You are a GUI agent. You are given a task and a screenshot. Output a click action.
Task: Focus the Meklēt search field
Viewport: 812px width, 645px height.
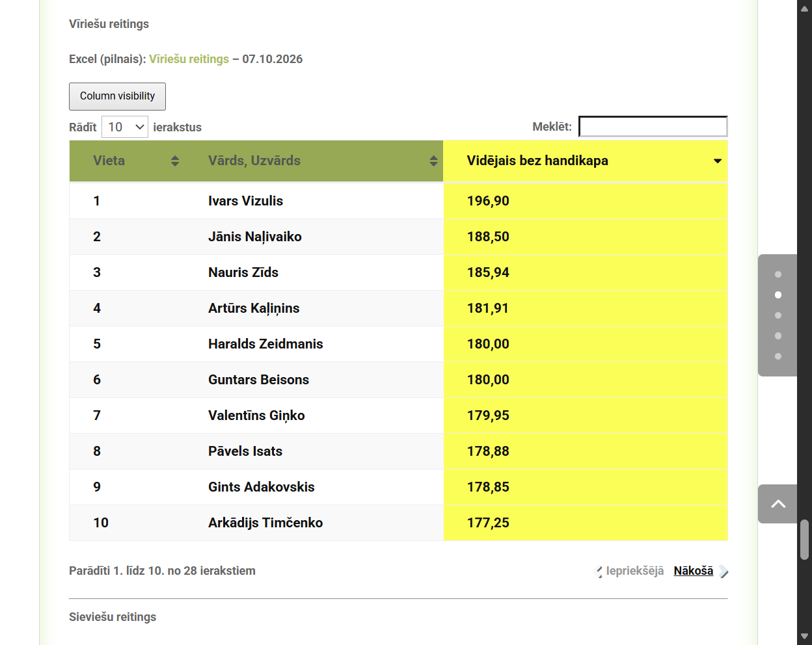(x=653, y=126)
